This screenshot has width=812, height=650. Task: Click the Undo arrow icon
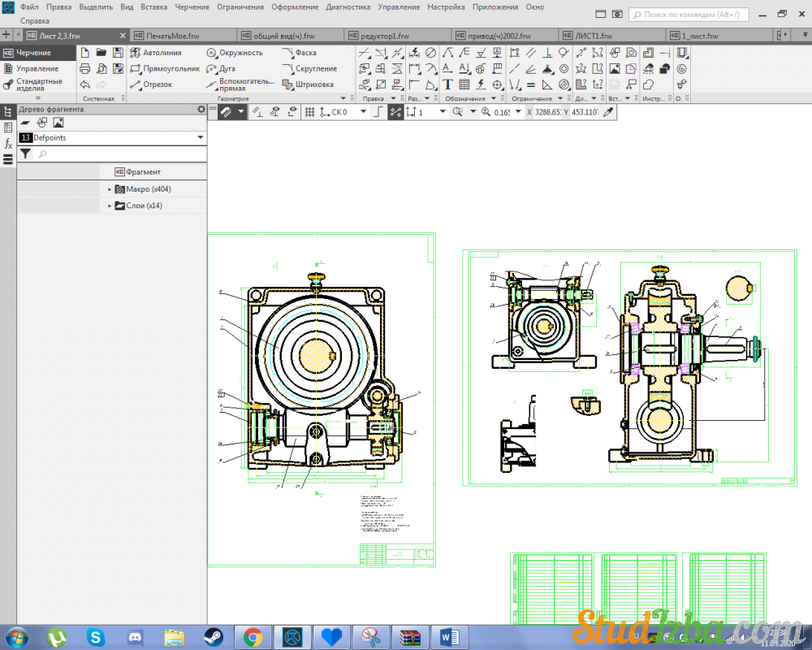tap(85, 84)
